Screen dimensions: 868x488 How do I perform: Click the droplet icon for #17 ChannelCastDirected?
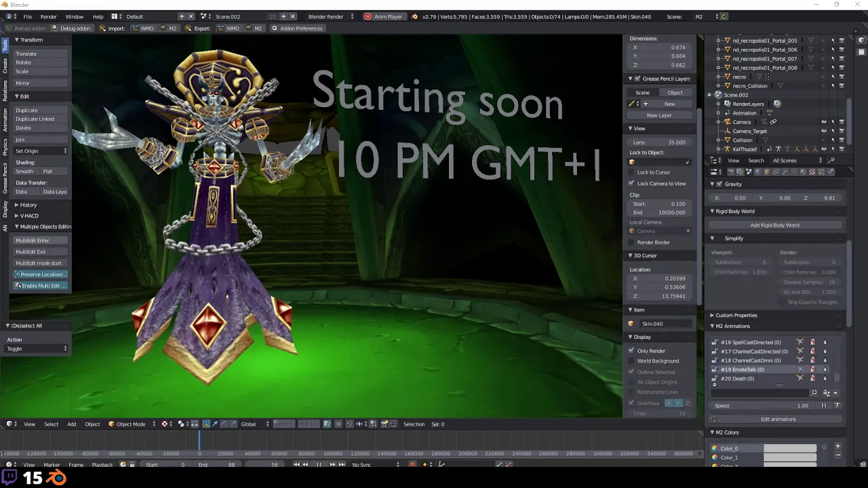pos(825,351)
